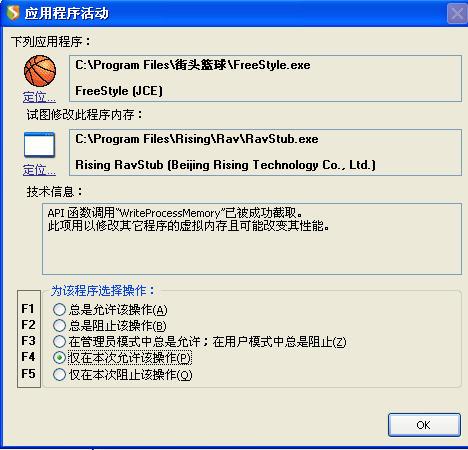Screen dimensions: 468x450
Task: Confirm the choice with the OK button
Action: 424,425
